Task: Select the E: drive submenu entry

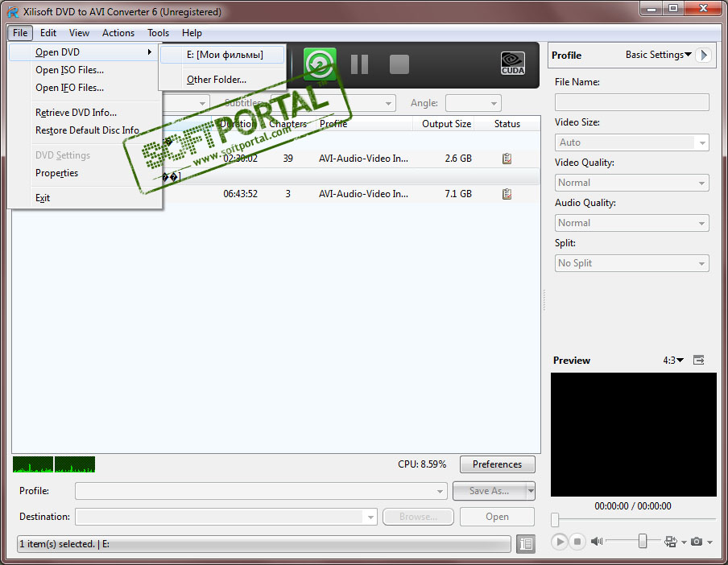Action: tap(222, 55)
